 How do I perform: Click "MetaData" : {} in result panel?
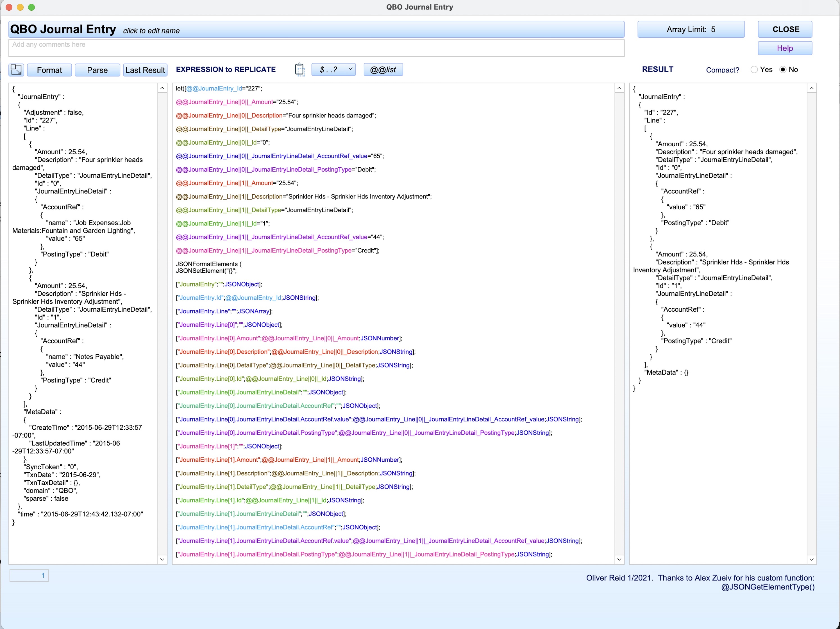tap(666, 372)
